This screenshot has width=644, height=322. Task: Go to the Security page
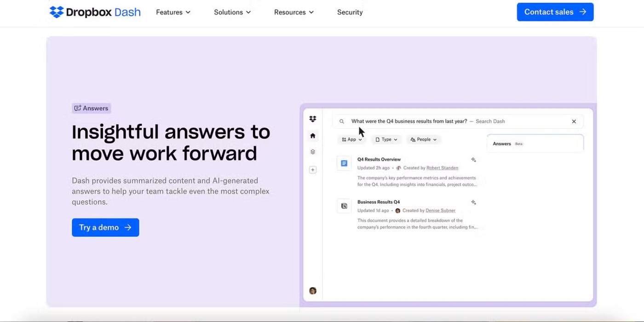pyautogui.click(x=350, y=12)
